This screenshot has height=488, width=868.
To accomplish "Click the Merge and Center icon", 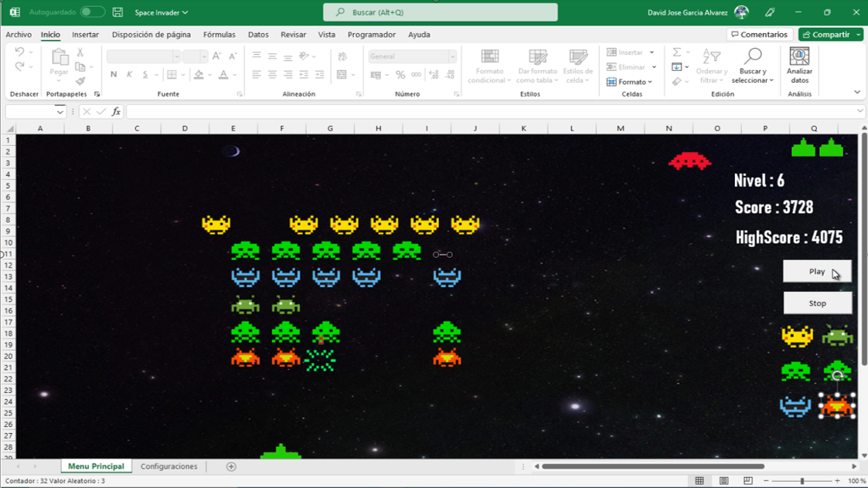I will [x=342, y=75].
